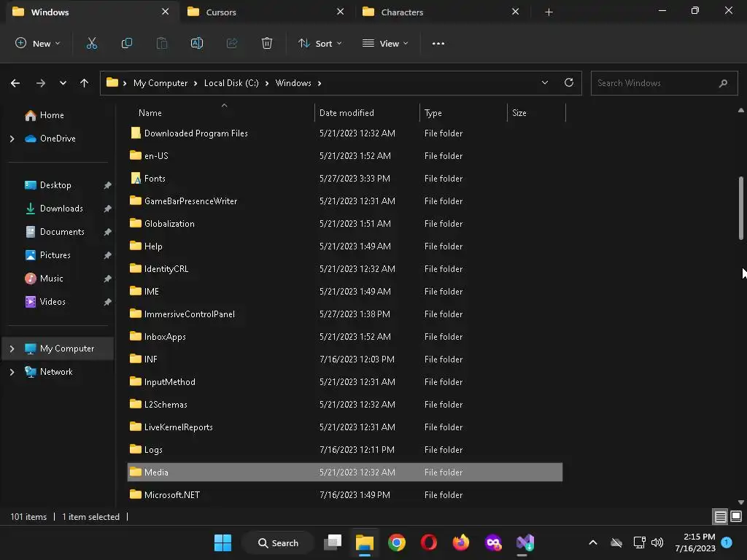
Task: Click My Computer breadcrumb in address bar
Action: (160, 83)
